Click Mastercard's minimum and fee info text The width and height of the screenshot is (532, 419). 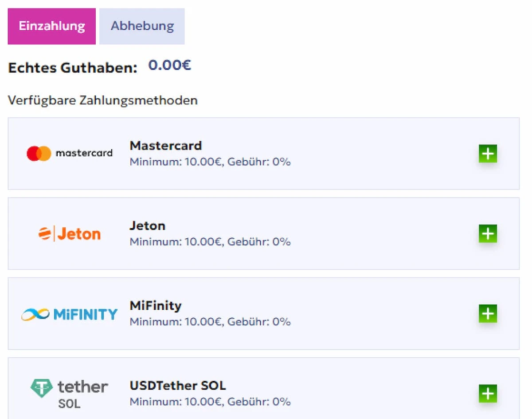pos(210,162)
